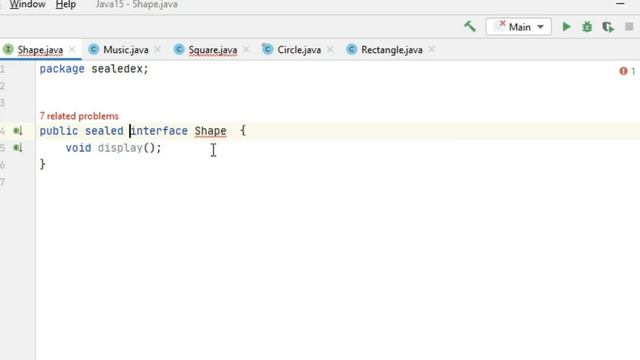640x360 pixels.
Task: Click the 'void' keyword on line 5
Action: coord(78,148)
